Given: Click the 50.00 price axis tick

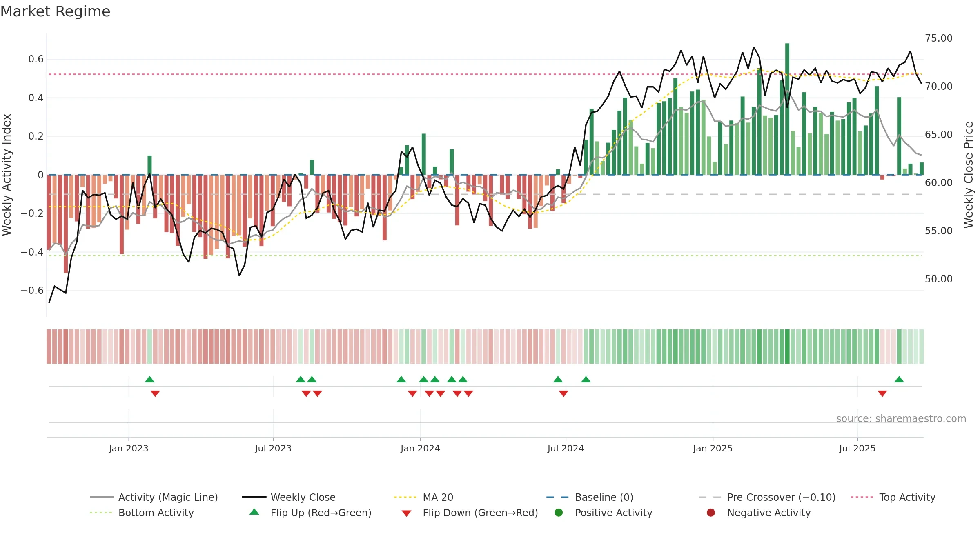Looking at the screenshot, I should (x=939, y=279).
